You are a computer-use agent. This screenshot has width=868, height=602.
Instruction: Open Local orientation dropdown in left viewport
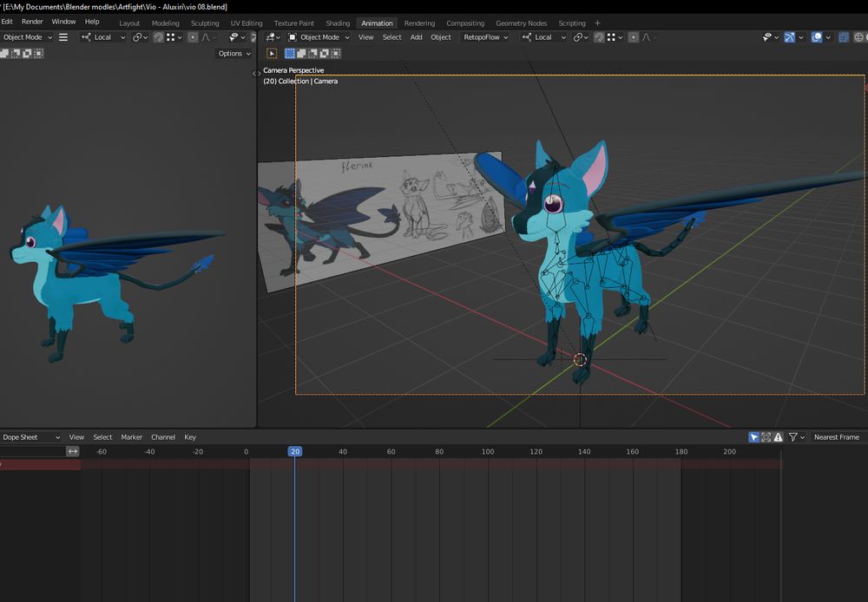click(x=103, y=37)
